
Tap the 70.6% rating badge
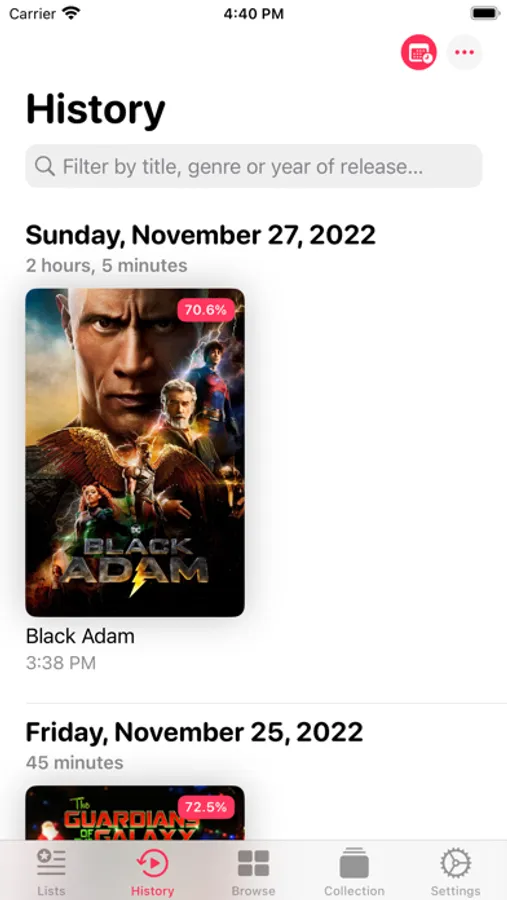(206, 311)
